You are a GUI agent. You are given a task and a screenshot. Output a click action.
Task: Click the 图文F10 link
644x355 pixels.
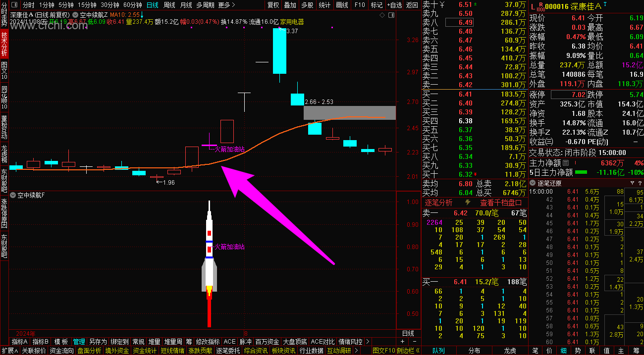384,351
